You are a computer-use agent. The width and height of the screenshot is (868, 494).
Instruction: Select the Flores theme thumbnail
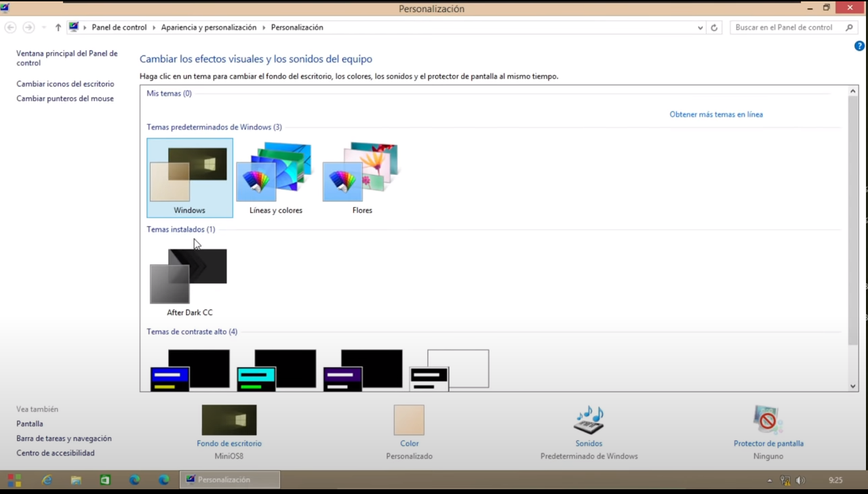pos(361,169)
